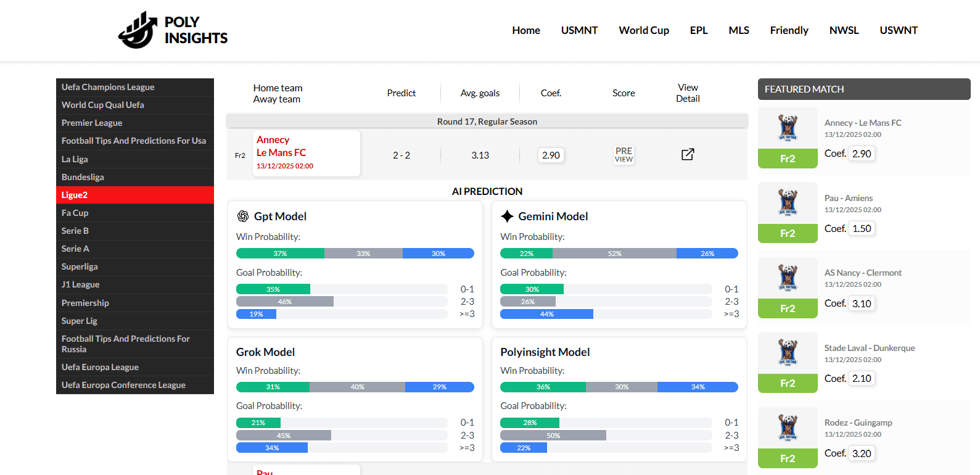The height and width of the screenshot is (475, 980).
Task: Click Polyinsight Model 34% away win segment
Action: tap(698, 387)
